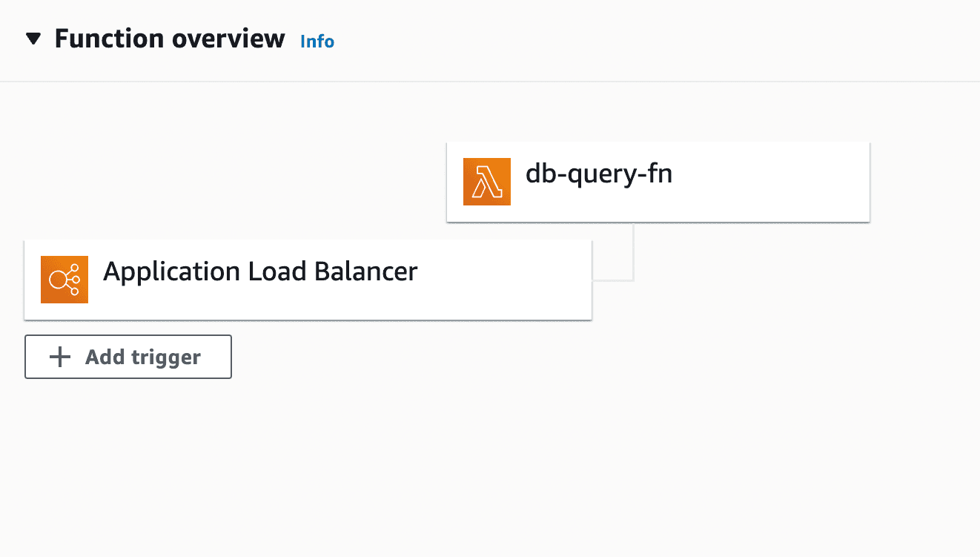Click the lambda symbol inside the orange square
Image resolution: width=980 pixels, height=557 pixels.
(x=486, y=182)
